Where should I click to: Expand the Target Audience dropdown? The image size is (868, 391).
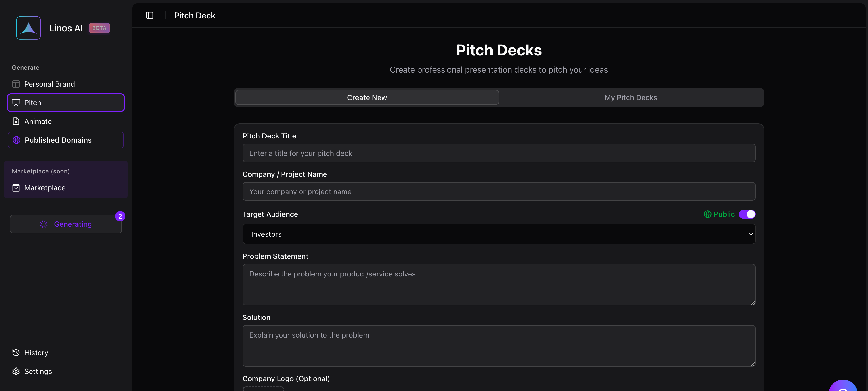[x=499, y=234]
